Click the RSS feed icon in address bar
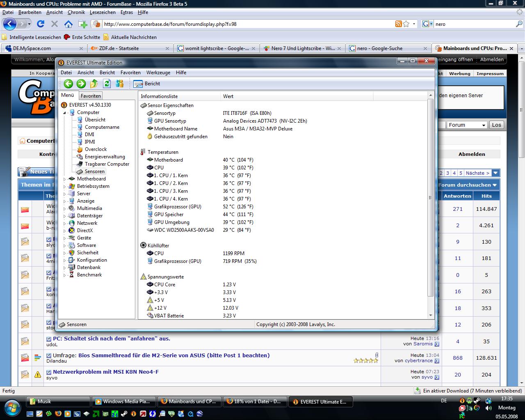The height and width of the screenshot is (420, 525). [398, 24]
